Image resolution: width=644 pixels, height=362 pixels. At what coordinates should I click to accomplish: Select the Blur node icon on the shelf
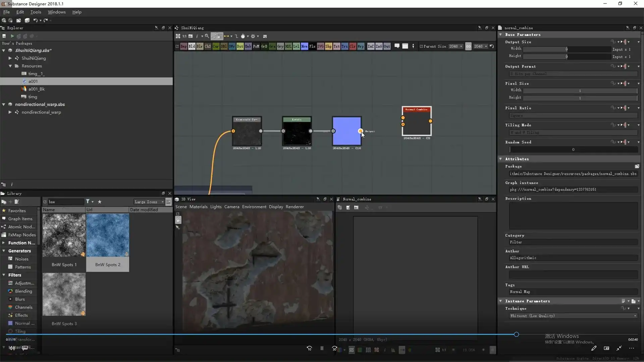coord(200,46)
